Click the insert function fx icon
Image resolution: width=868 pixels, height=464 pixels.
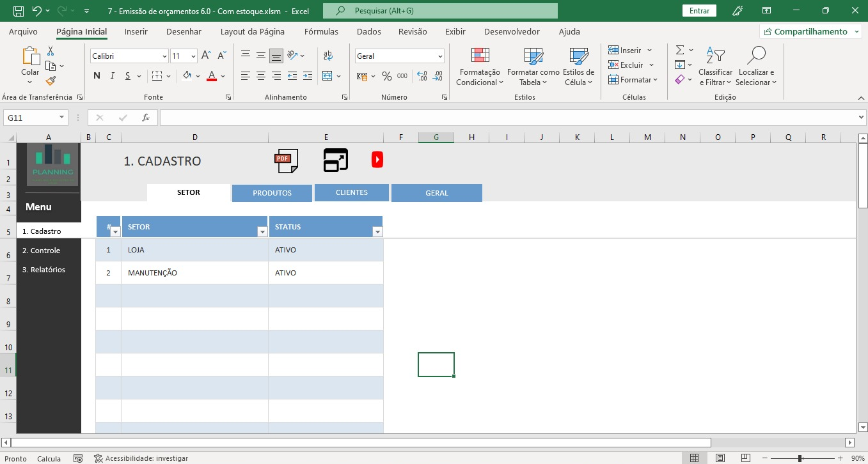click(146, 118)
